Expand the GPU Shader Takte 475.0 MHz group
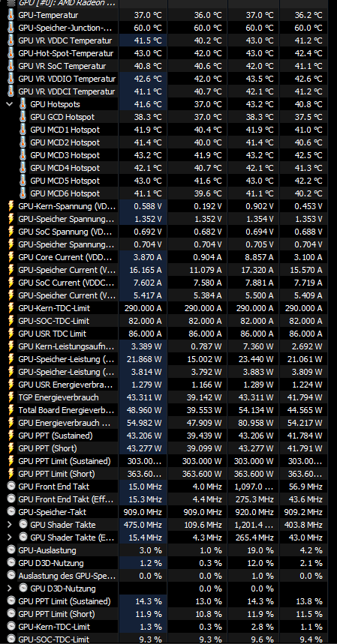Screen dimensions: 337x644 point(10,525)
